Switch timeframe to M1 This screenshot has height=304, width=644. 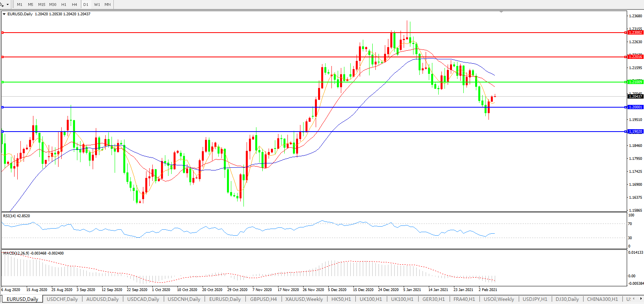20,5
